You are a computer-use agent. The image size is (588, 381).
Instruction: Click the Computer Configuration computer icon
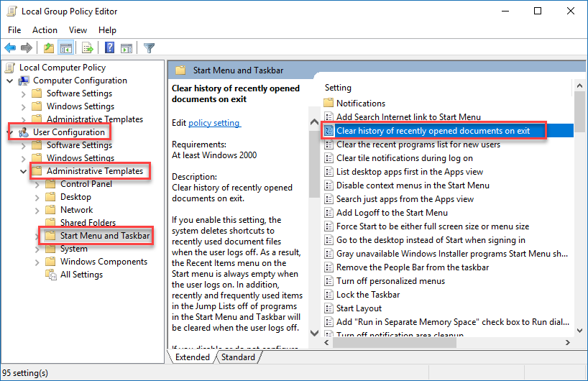tap(24, 81)
